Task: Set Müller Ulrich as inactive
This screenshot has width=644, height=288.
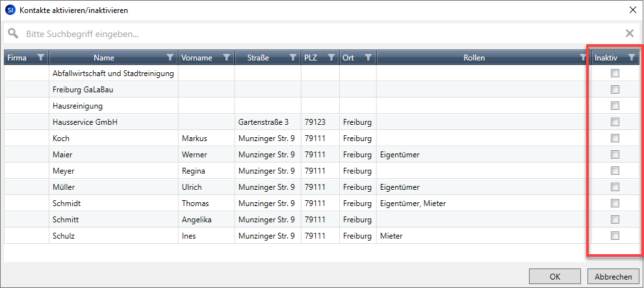Action: (x=615, y=187)
